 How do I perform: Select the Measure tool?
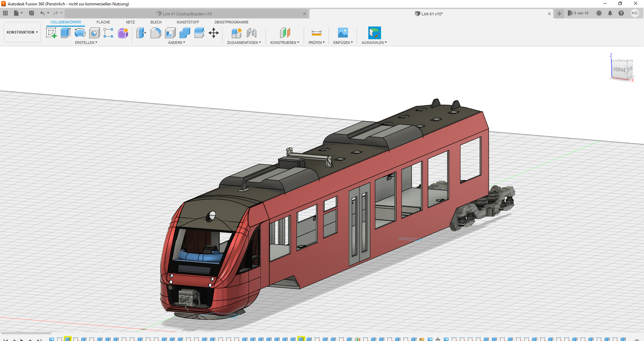[317, 33]
